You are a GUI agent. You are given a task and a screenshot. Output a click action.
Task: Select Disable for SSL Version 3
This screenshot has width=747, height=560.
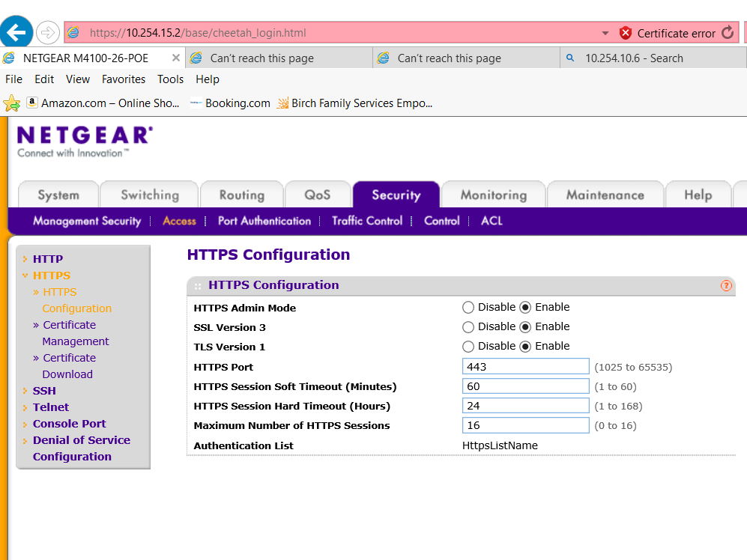click(468, 327)
